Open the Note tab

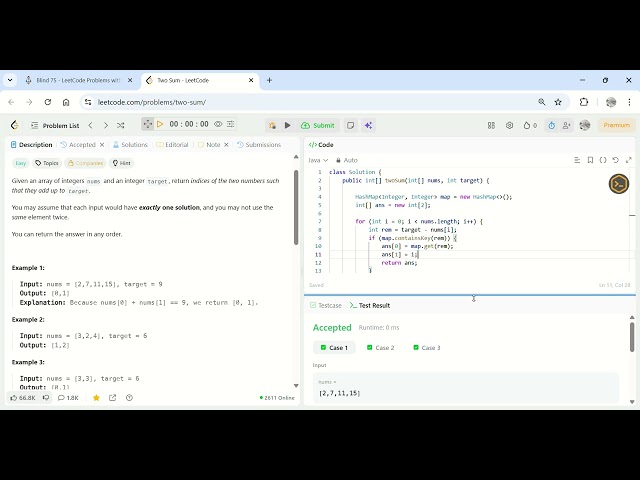point(209,145)
